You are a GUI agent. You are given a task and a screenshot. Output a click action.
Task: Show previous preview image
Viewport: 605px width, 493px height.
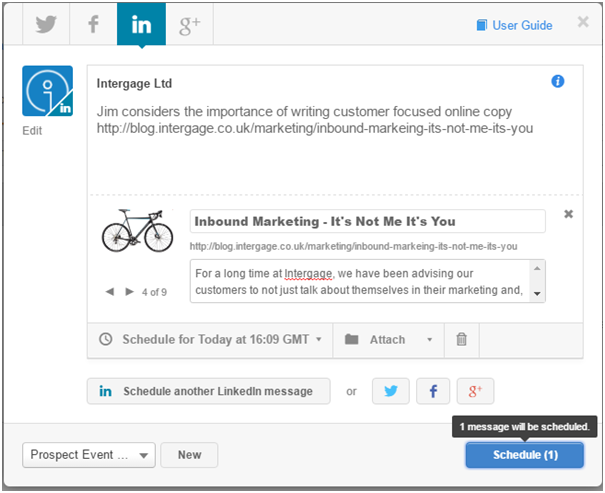pos(110,292)
